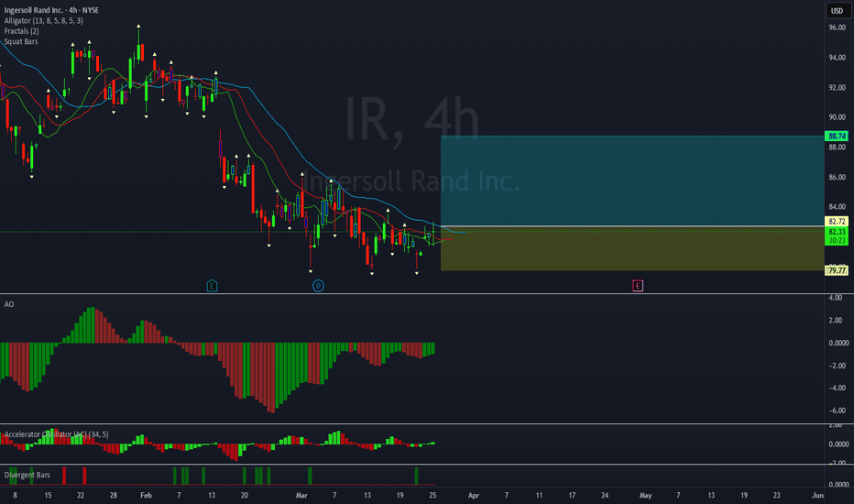Select the Squat Bars indicator label
854x504 pixels.
(x=21, y=41)
